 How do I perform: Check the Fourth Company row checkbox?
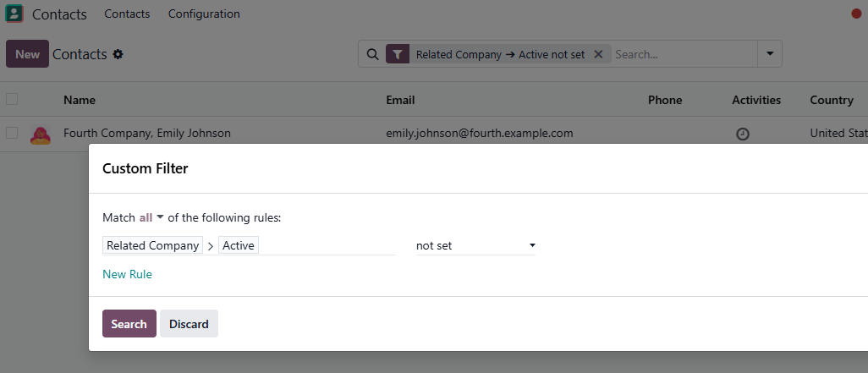(x=12, y=133)
